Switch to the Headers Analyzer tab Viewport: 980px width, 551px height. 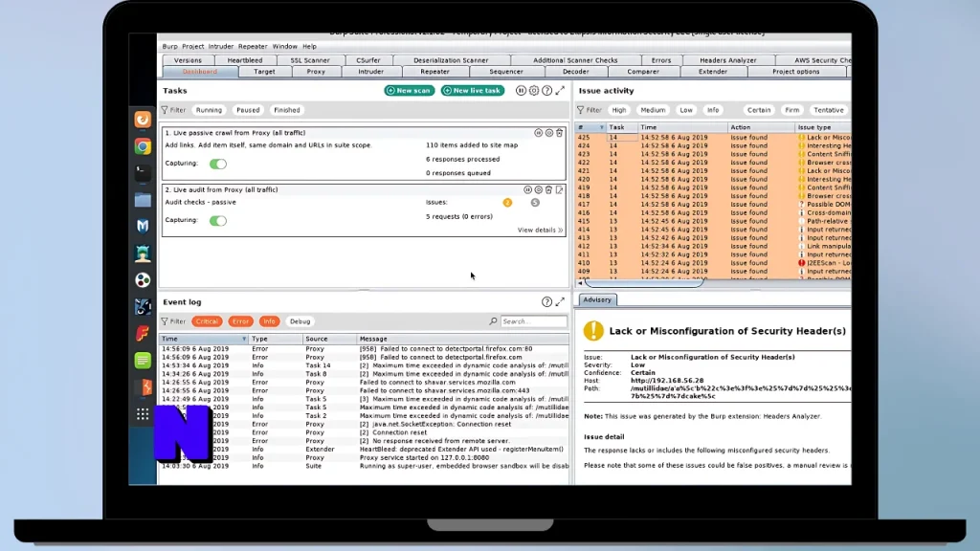[727, 60]
